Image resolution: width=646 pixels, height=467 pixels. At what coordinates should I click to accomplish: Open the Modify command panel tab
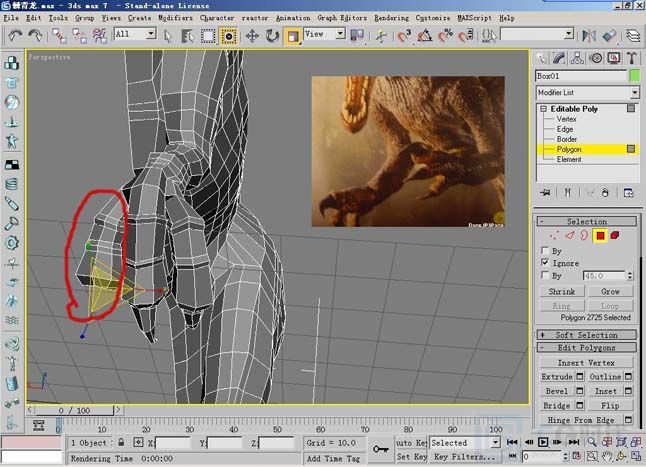[559, 58]
